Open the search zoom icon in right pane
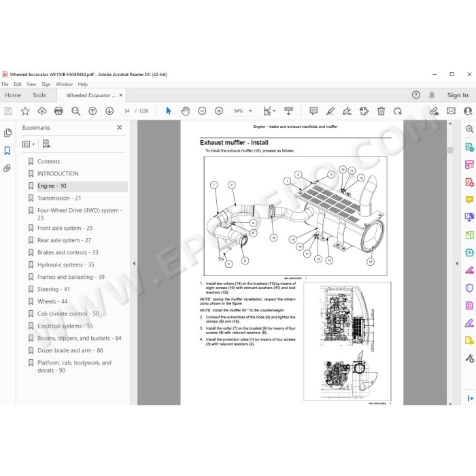This screenshot has width=476, height=476. coord(469,129)
